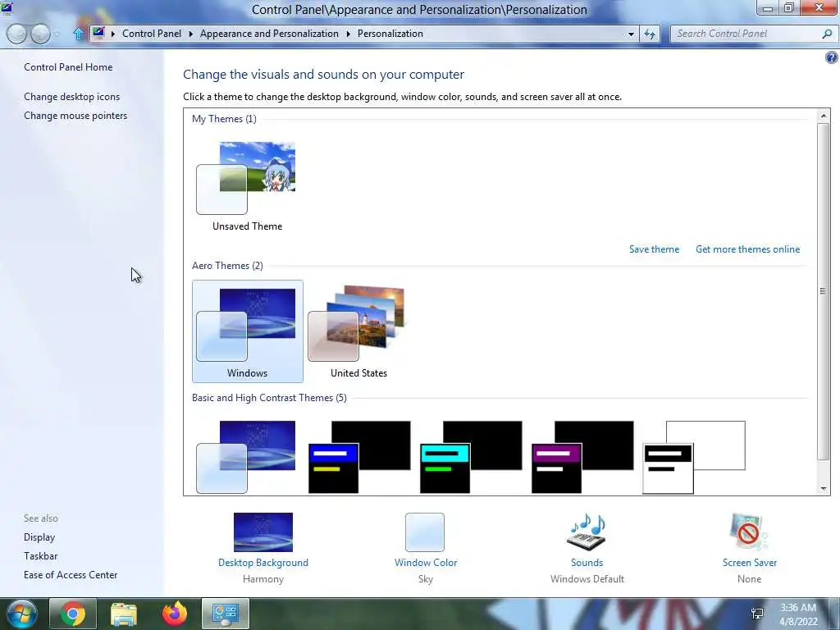Apply the Windows Aero theme
Image resolution: width=840 pixels, height=630 pixels.
247,331
